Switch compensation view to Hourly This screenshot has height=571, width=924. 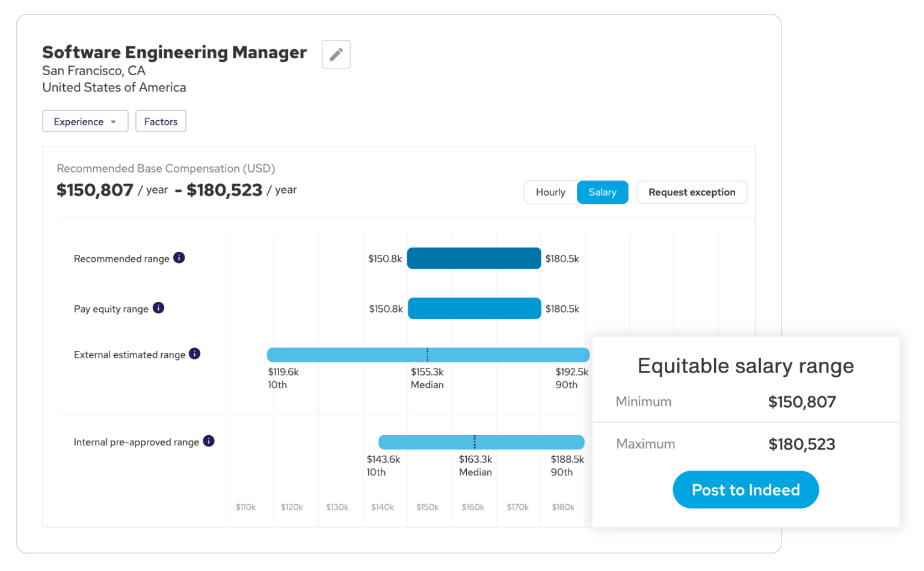click(x=550, y=192)
